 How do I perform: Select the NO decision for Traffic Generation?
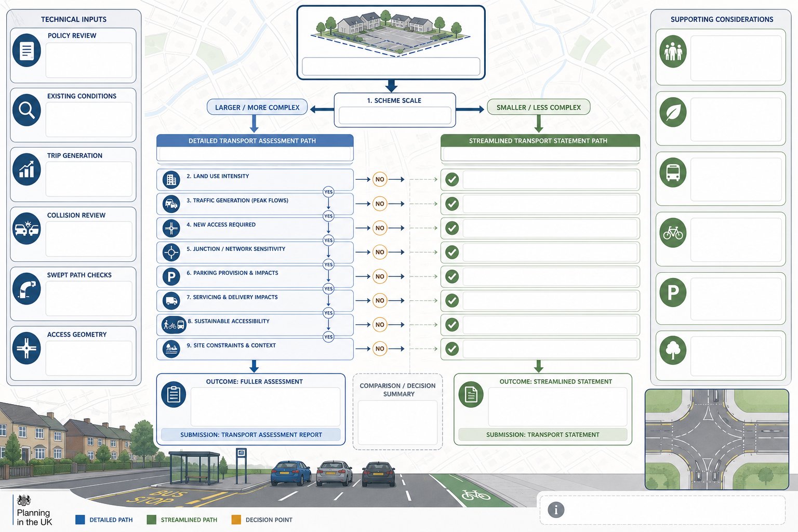380,204
